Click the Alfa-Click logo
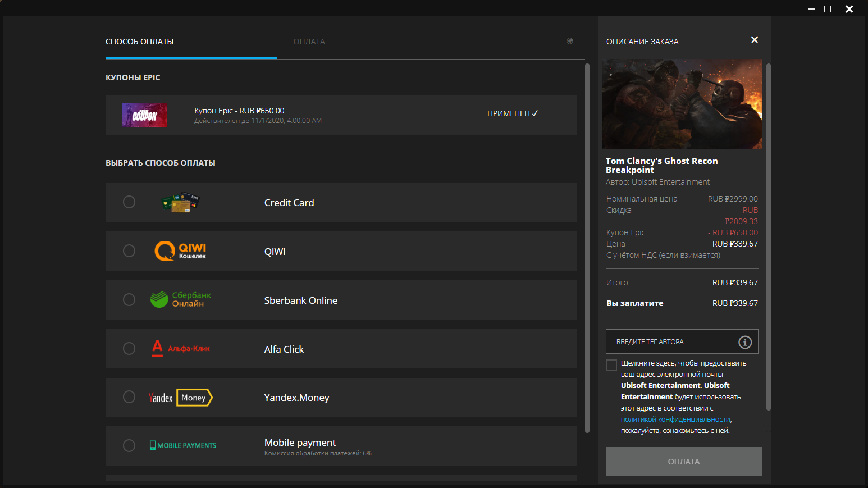The height and width of the screenshot is (488, 868). 181,348
